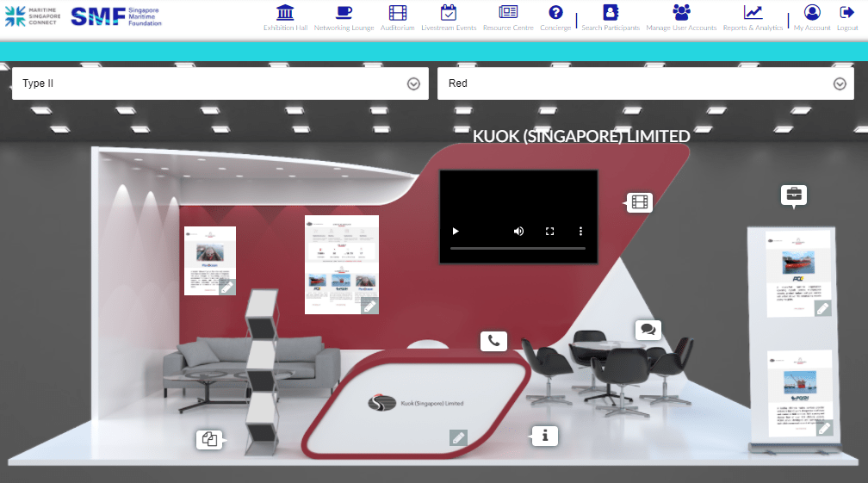Screen dimensions: 868x483
Task: Click the video progress bar
Action: [x=518, y=249]
